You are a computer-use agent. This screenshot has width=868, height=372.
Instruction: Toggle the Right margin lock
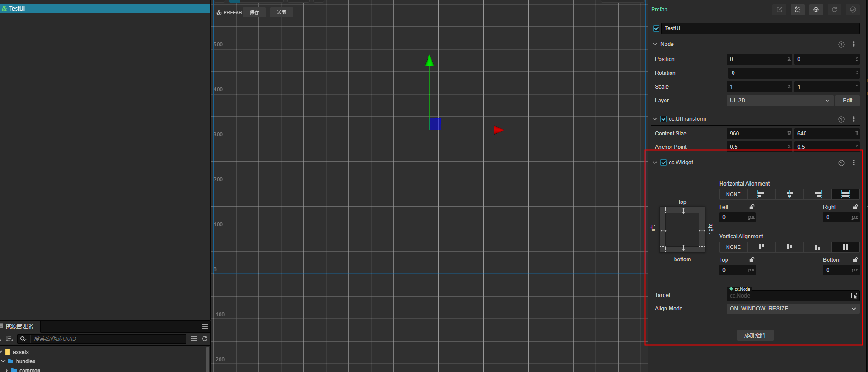[856, 207]
